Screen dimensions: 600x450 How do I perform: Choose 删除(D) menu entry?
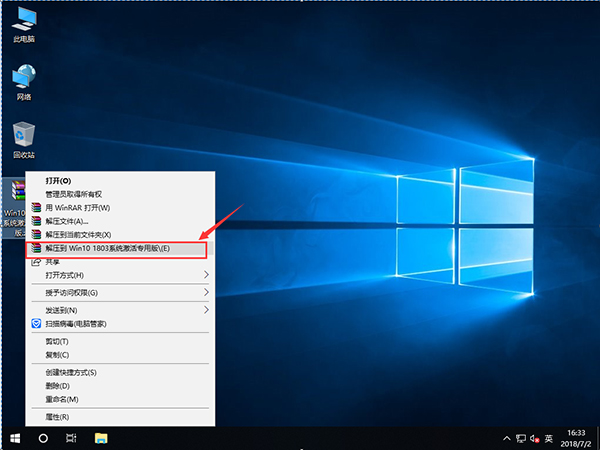coord(120,386)
